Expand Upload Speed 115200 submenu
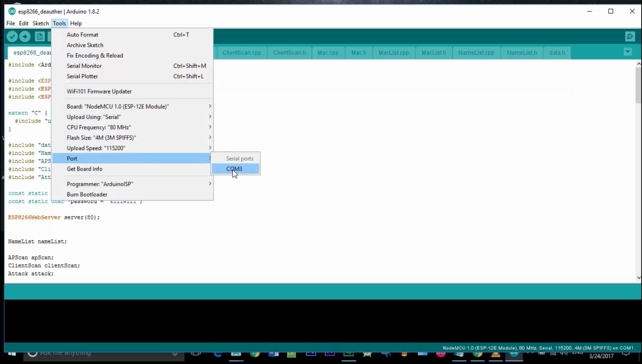 pyautogui.click(x=133, y=148)
